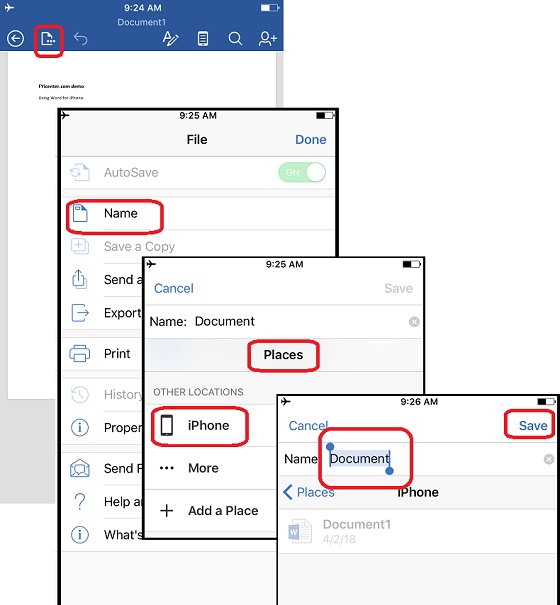Tap the Export arrow icon
This screenshot has width=560, height=605.
[x=80, y=313]
